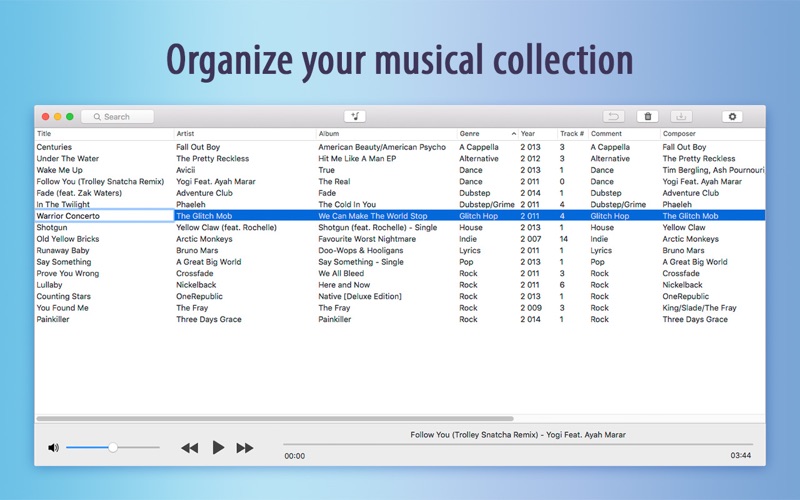Screen dimensions: 800x500
Task: Click the undo arrow toolbar button
Action: 613,116
